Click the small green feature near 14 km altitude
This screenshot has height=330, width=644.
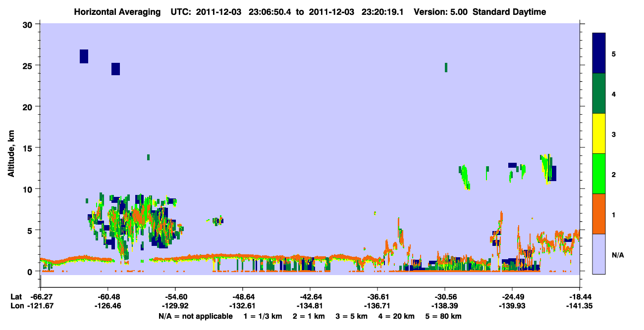(148, 157)
